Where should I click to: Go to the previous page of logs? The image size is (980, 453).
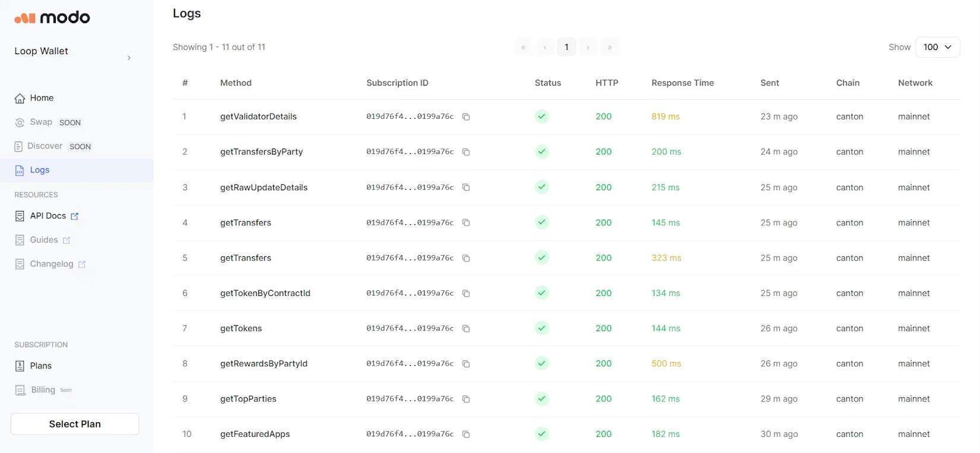pos(545,47)
